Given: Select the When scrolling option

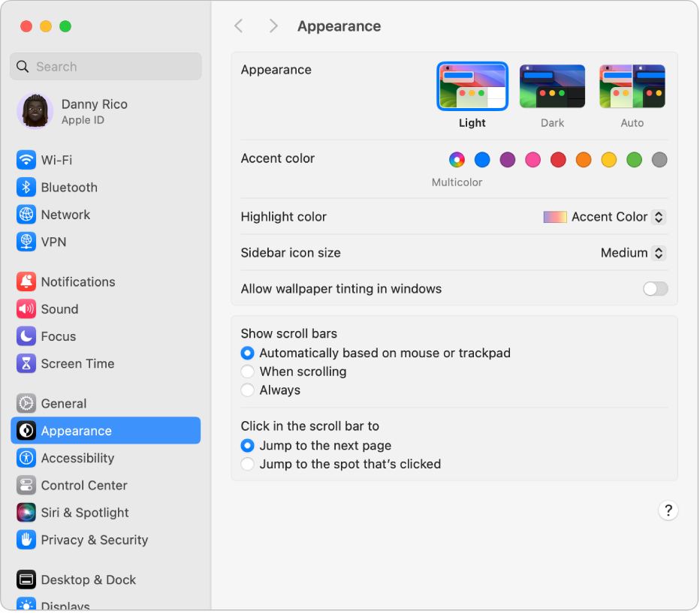Looking at the screenshot, I should click(248, 372).
